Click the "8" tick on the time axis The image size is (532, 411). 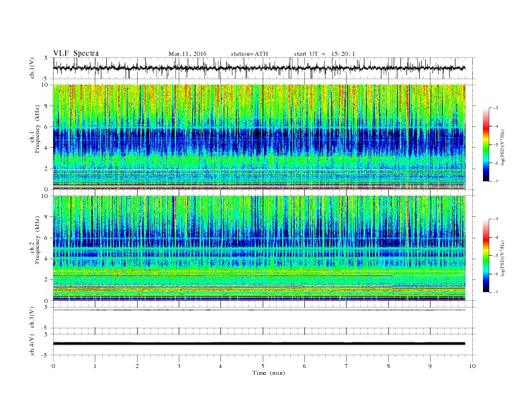click(388, 366)
